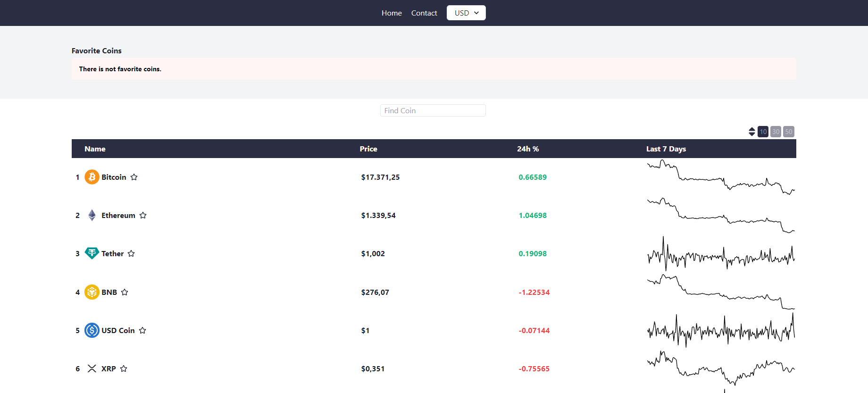Click Ethereum's 7-day sparkline chart
The height and width of the screenshot is (393, 868).
pyautogui.click(x=721, y=215)
